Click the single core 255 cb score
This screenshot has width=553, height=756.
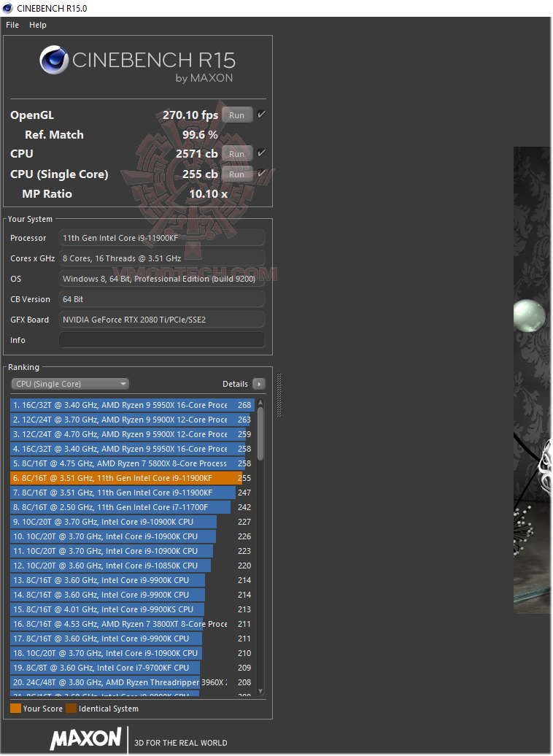pos(200,174)
